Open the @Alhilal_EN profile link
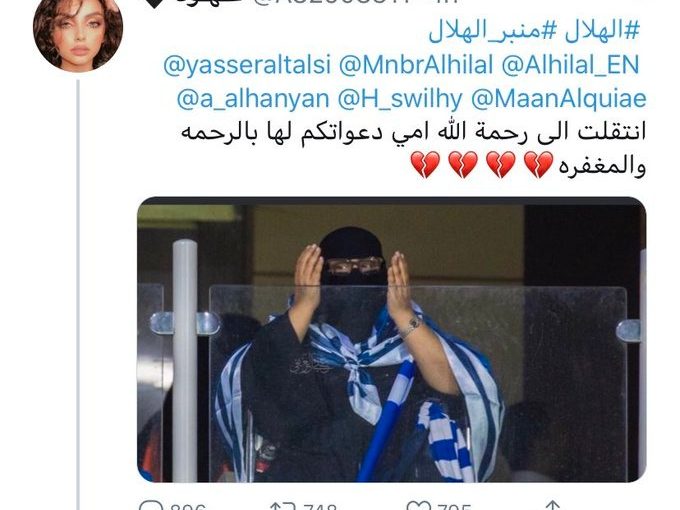This screenshot has height=510, width=680. click(x=570, y=65)
